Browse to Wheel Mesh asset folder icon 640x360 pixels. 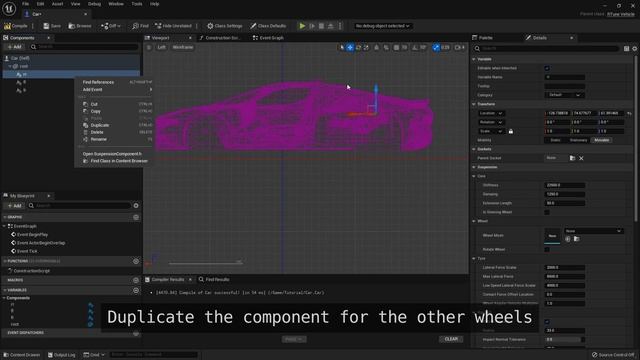click(x=576, y=239)
